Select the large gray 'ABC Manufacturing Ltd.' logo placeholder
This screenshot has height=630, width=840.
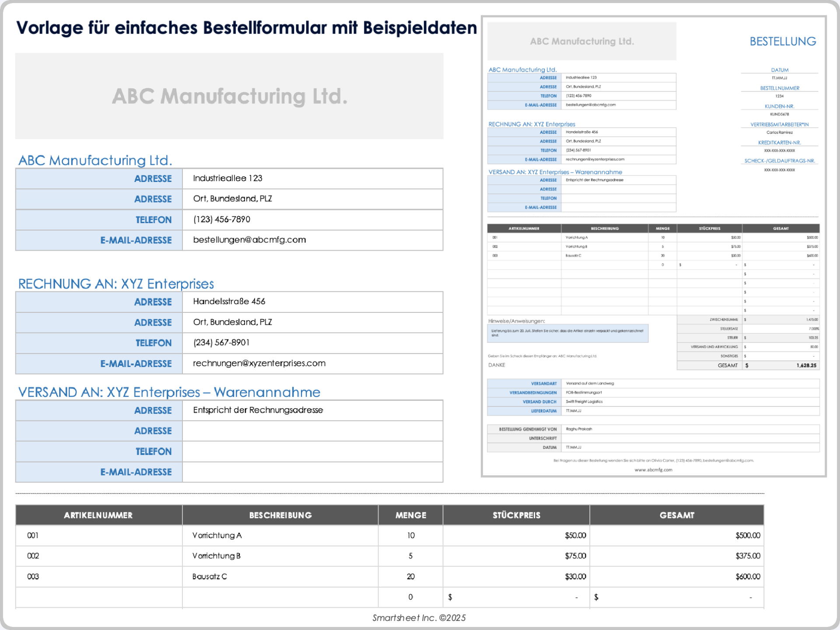(x=229, y=96)
